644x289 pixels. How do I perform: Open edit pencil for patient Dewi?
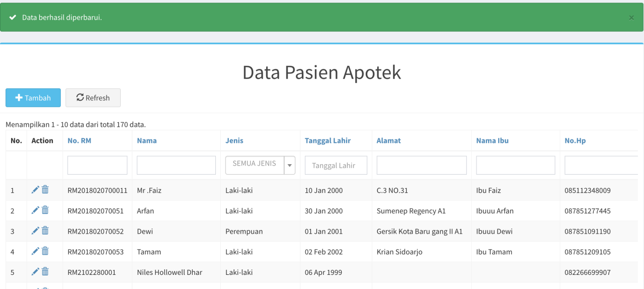coord(35,231)
